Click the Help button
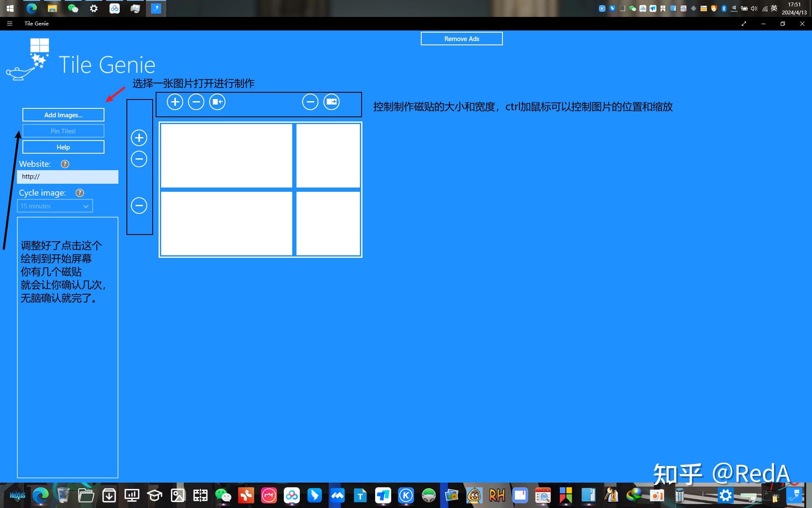The height and width of the screenshot is (508, 812). (x=63, y=147)
